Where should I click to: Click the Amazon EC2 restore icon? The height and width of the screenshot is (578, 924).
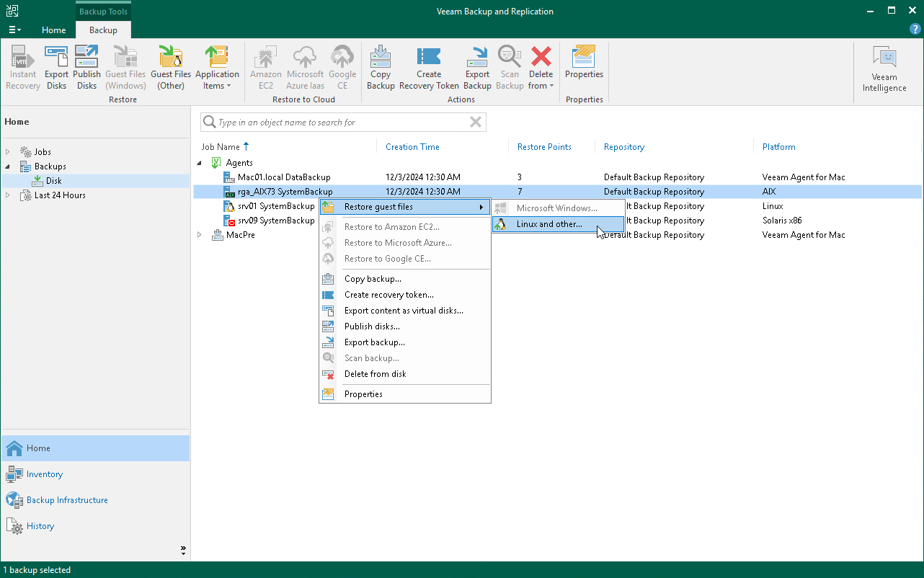266,68
